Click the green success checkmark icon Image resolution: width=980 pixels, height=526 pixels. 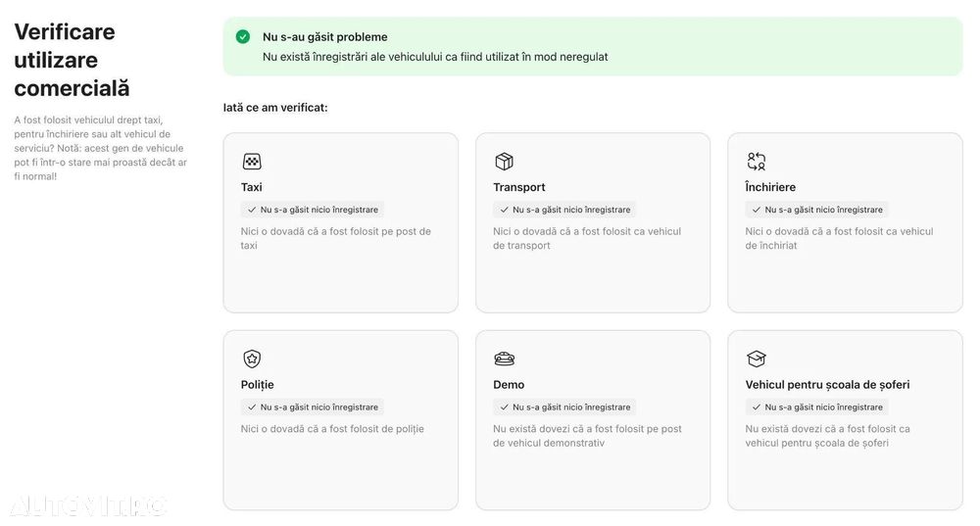243,37
